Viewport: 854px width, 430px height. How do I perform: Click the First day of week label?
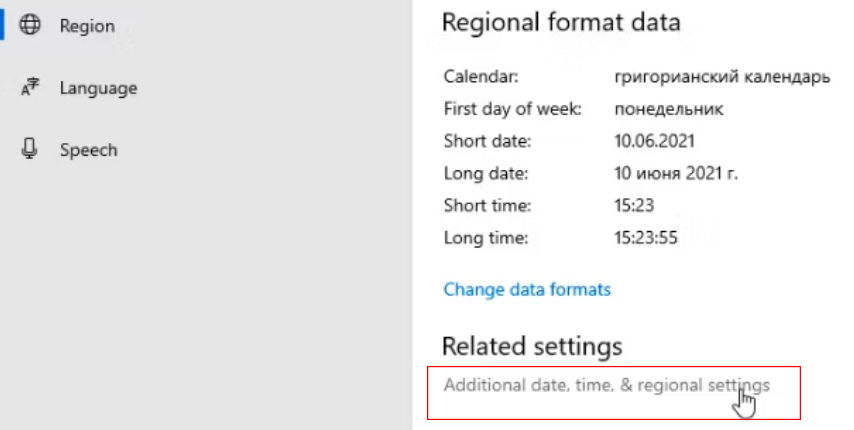[513, 109]
